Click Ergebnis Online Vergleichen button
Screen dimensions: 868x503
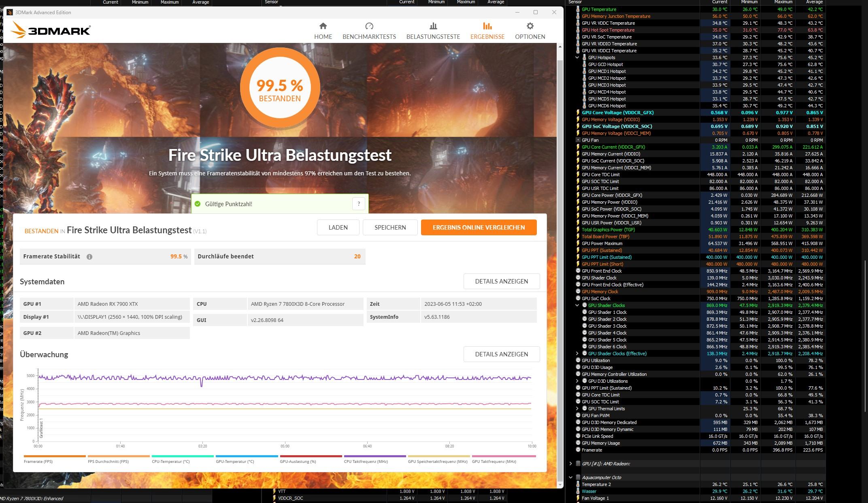pos(479,227)
